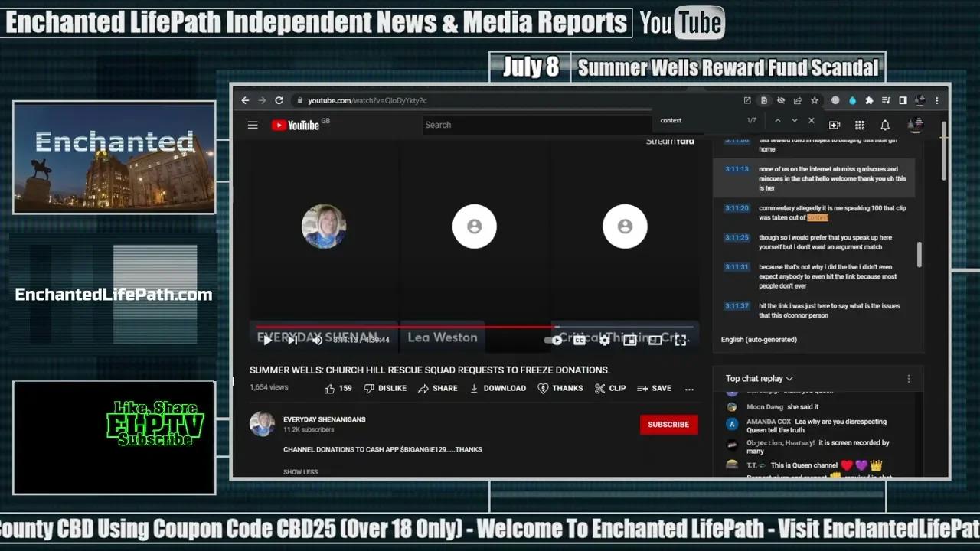Open the chat replay three-dot options menu
980x551 pixels.
click(x=909, y=378)
